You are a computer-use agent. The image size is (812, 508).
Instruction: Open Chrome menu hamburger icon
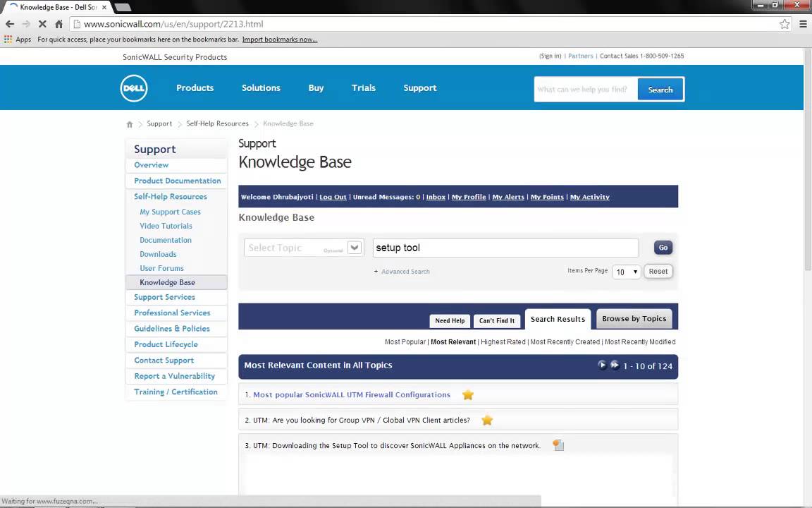point(804,24)
